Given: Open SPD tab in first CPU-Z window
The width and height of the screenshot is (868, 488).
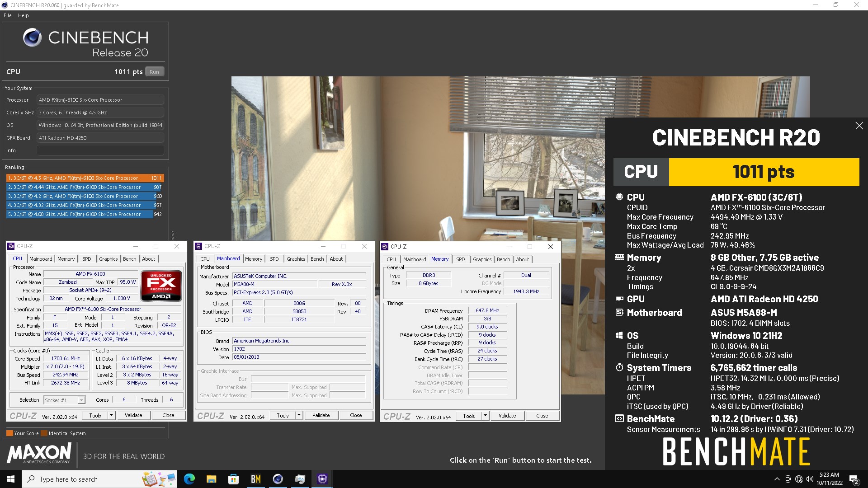Looking at the screenshot, I should 87,259.
